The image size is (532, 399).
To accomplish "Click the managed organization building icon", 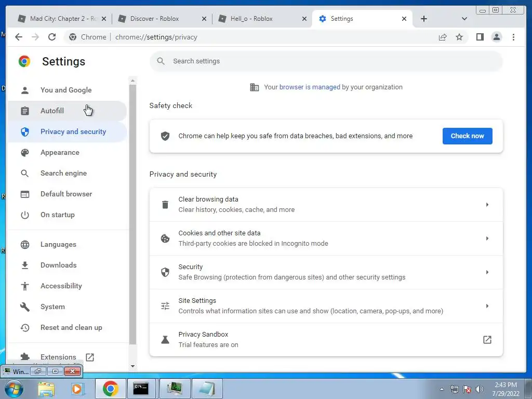I will (255, 87).
